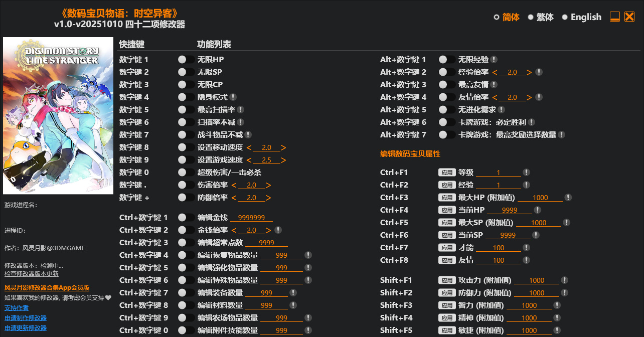This screenshot has height=337, width=644.
Task: Click the orange minimize window icon
Action: tap(615, 17)
